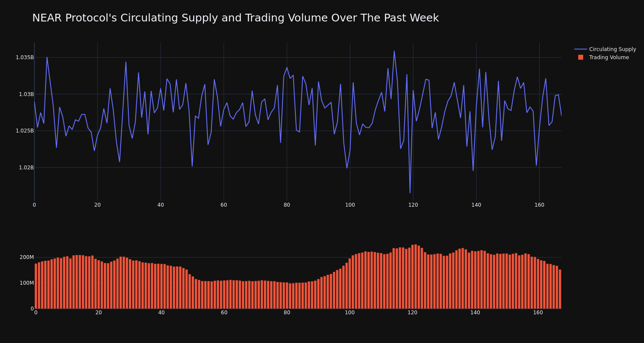Click x-axis label 120 on supply chart

point(413,205)
